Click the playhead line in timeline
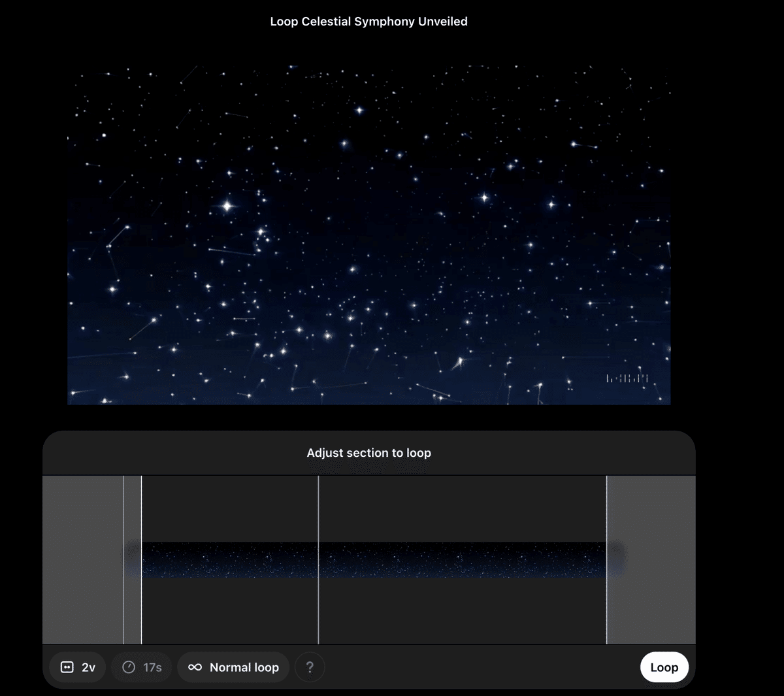The height and width of the screenshot is (696, 784). pyautogui.click(x=318, y=560)
